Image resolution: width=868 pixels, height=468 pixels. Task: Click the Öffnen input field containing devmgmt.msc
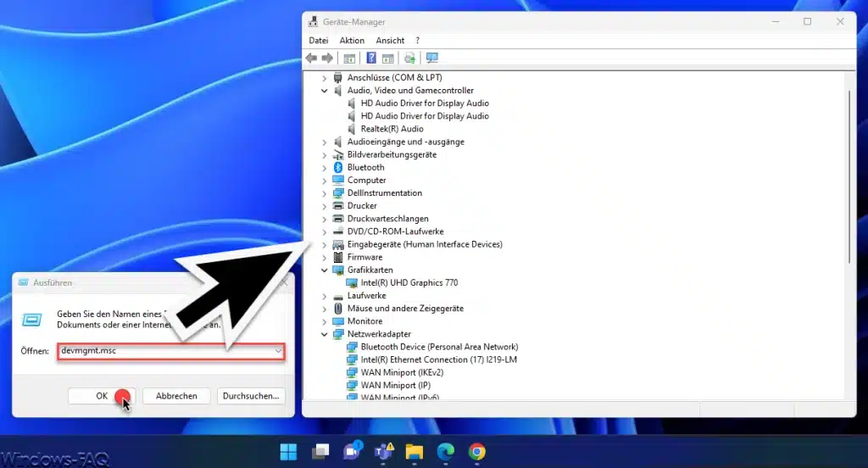click(171, 351)
